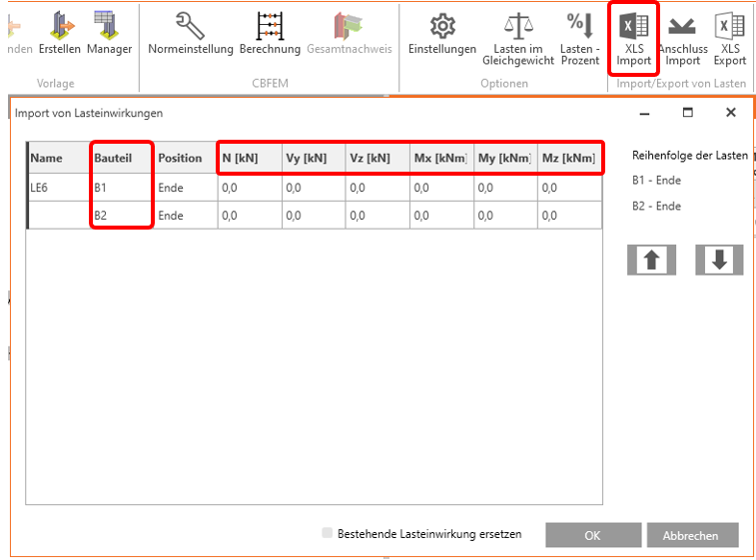This screenshot has width=756, height=560.
Task: Edit My [kNm] value in B1 row
Action: [x=505, y=188]
